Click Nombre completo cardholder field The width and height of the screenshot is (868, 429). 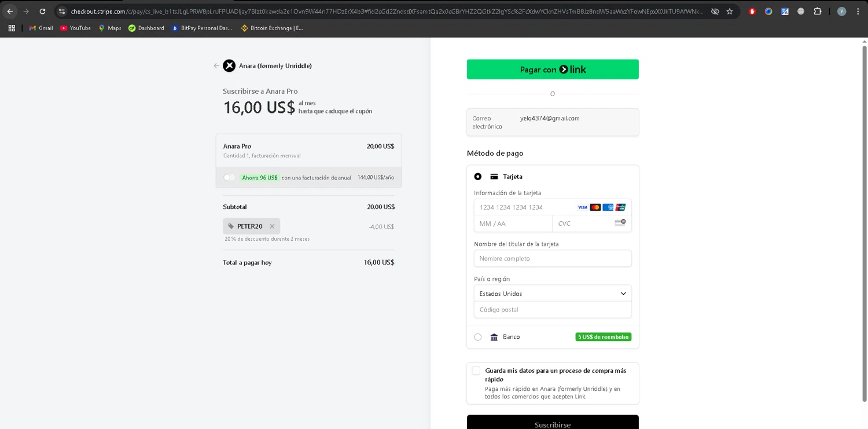click(x=553, y=258)
